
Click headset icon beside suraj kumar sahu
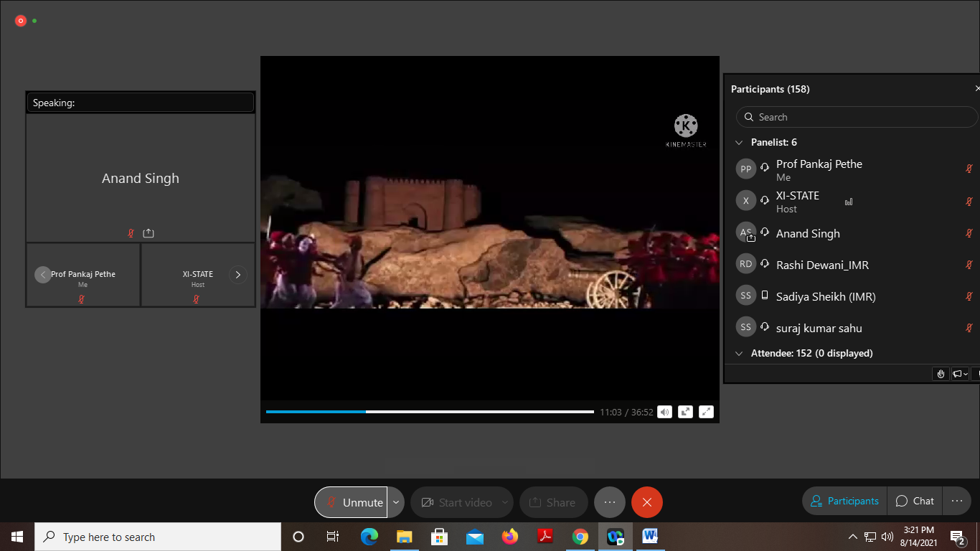coord(765,327)
